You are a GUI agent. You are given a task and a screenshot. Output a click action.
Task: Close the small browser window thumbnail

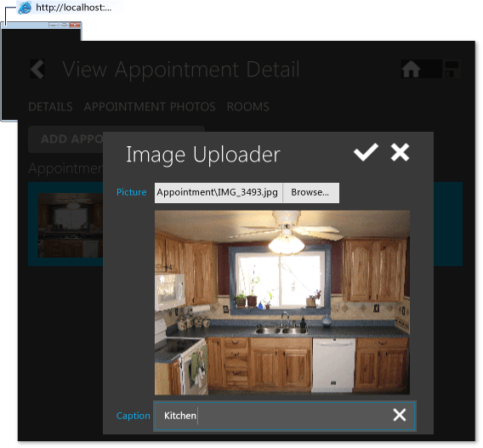click(75, 25)
